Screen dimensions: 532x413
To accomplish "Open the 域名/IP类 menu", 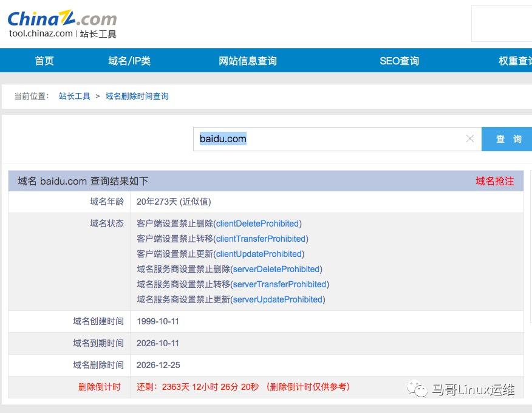I will (x=129, y=61).
